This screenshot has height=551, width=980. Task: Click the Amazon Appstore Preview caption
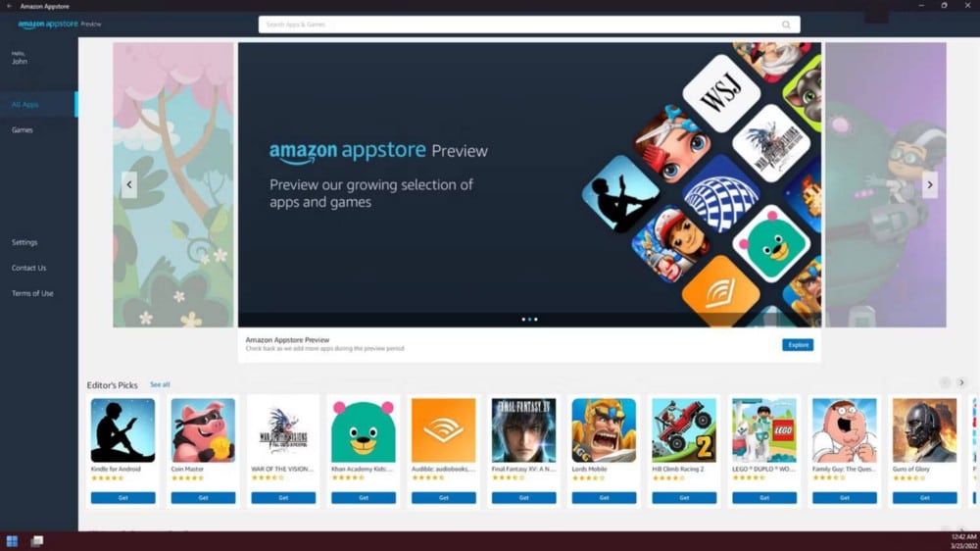pos(287,339)
